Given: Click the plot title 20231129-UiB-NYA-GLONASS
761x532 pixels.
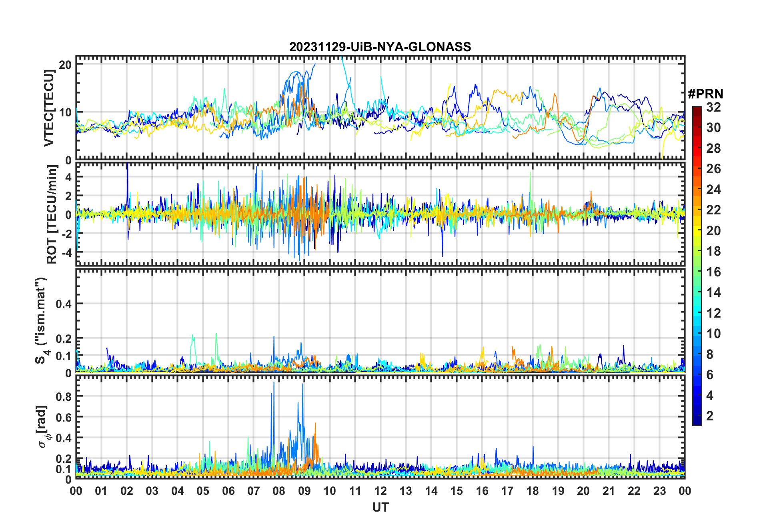Looking at the screenshot, I should coord(380,47).
